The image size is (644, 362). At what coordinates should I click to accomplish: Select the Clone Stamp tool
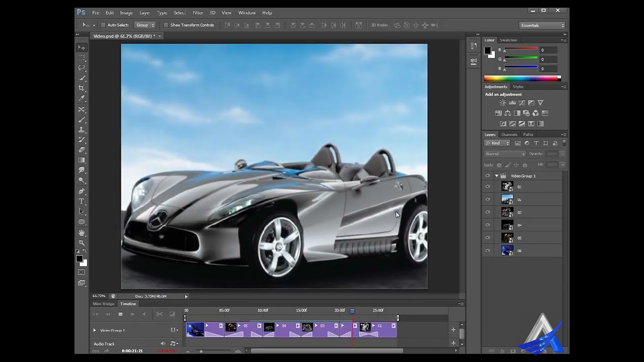(82, 130)
